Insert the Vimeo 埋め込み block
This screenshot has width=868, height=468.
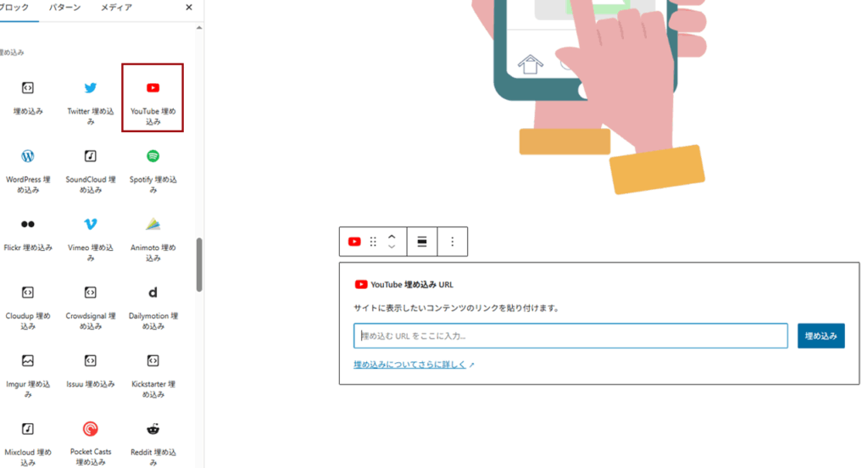point(90,239)
